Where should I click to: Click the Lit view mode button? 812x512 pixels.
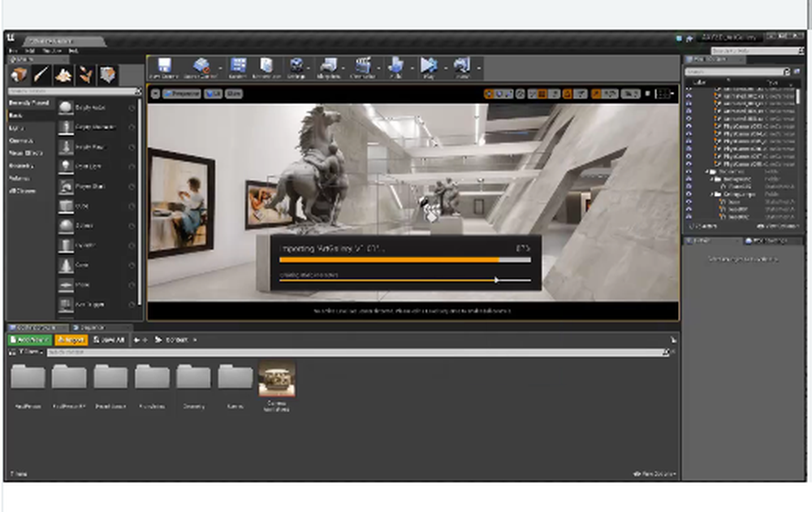[x=213, y=93]
